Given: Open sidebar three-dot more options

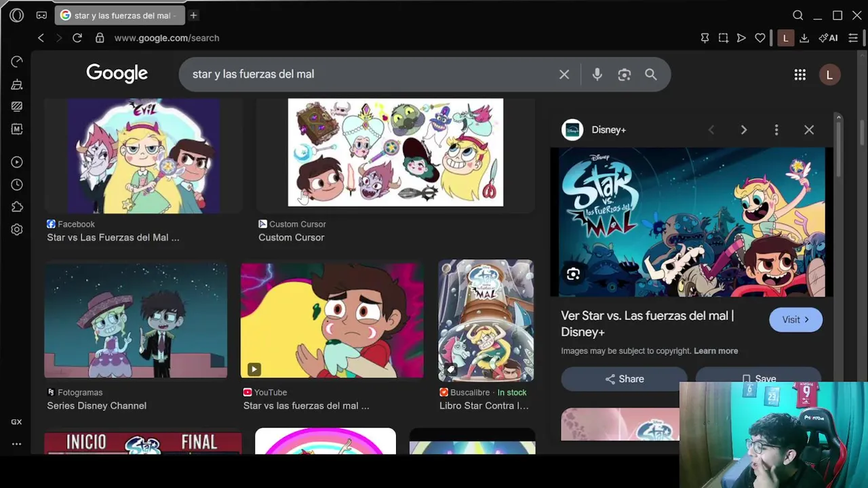Looking at the screenshot, I should click(x=16, y=444).
